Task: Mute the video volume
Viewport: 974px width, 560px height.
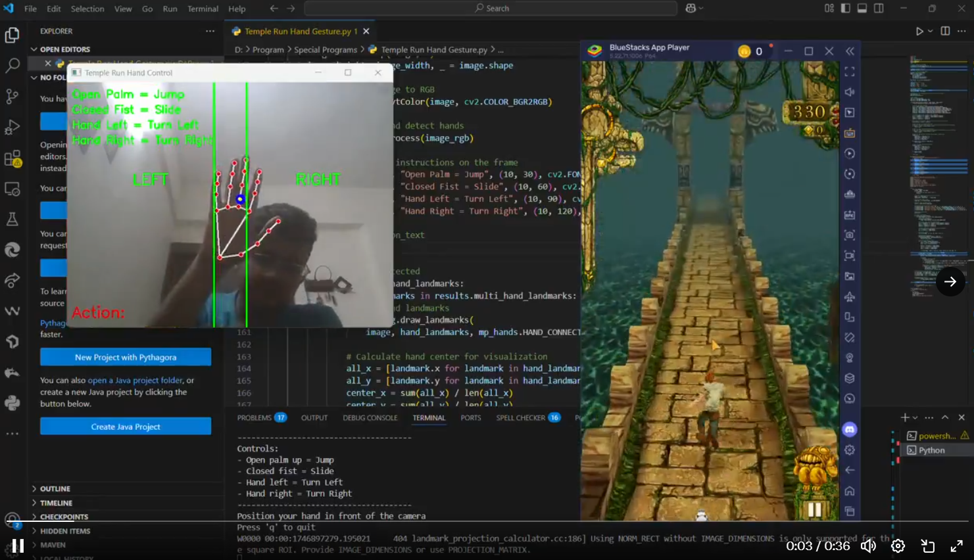Action: 868,546
